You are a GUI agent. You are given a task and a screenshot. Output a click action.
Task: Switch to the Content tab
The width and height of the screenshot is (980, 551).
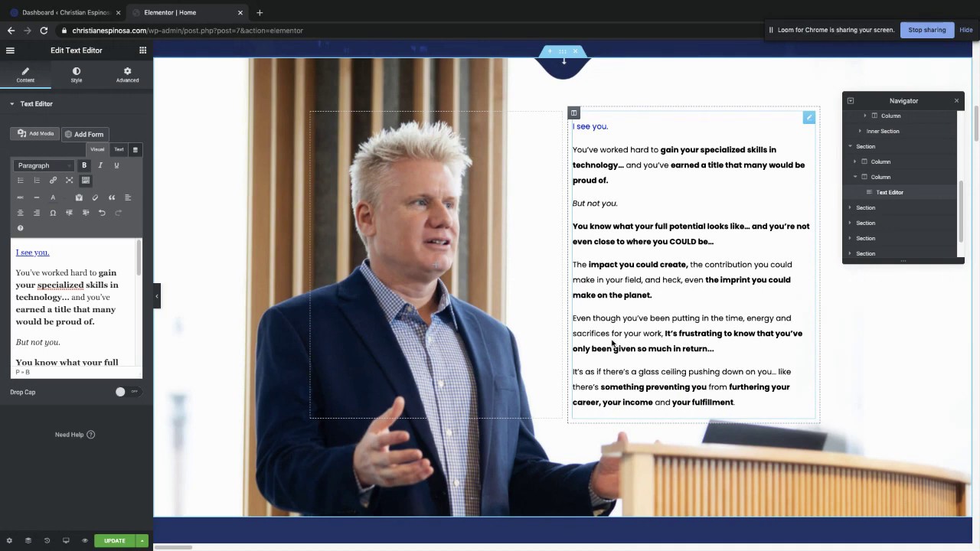coord(25,74)
